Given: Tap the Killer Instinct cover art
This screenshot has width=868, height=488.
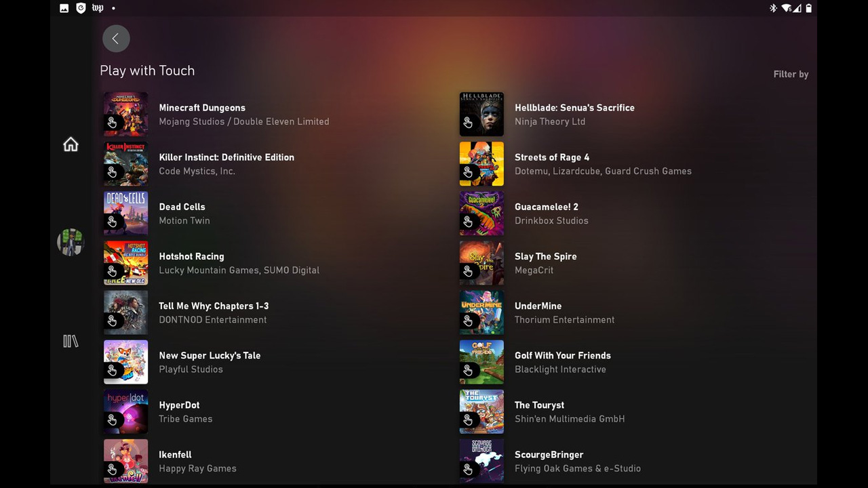Looking at the screenshot, I should (125, 163).
